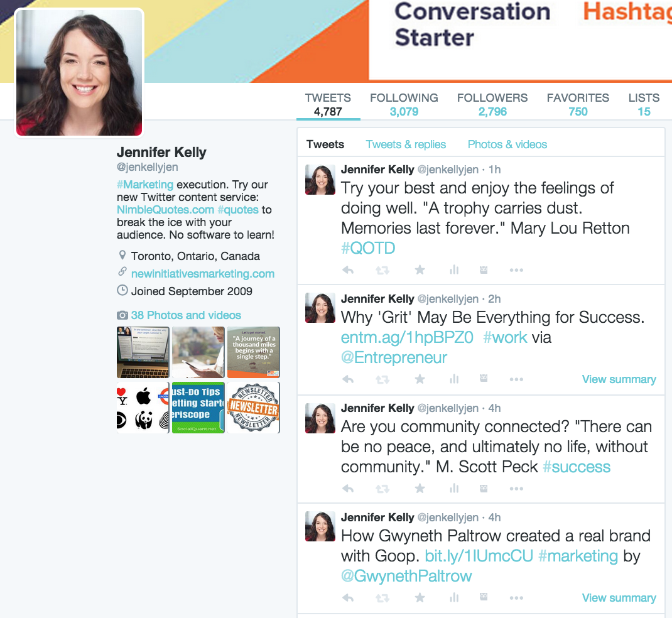
Task: Reply to the Mary Lou Retton quote tweet
Action: pyautogui.click(x=348, y=270)
